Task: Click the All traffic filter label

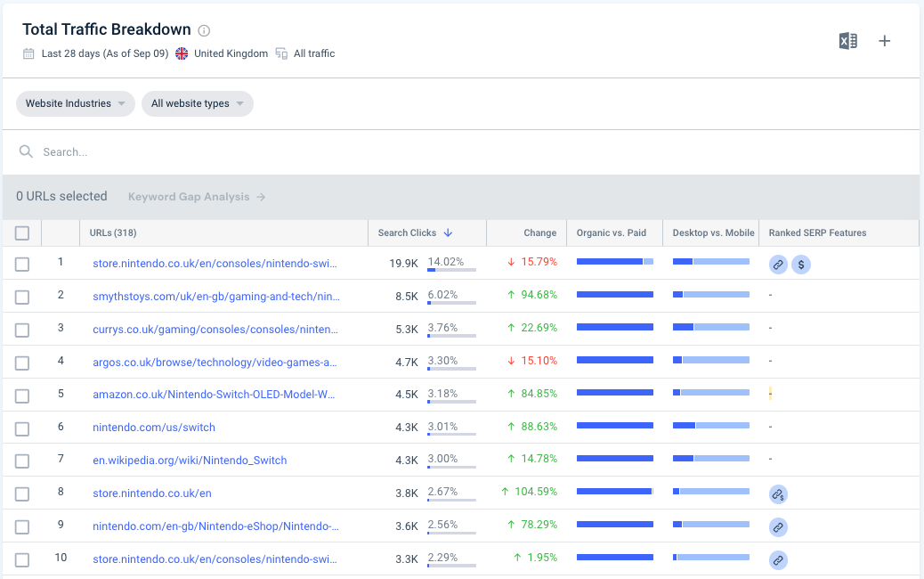Action: point(314,53)
